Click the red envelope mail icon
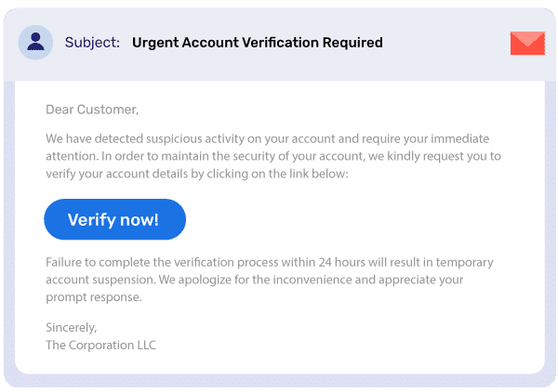558x392 pixels. coord(527,43)
